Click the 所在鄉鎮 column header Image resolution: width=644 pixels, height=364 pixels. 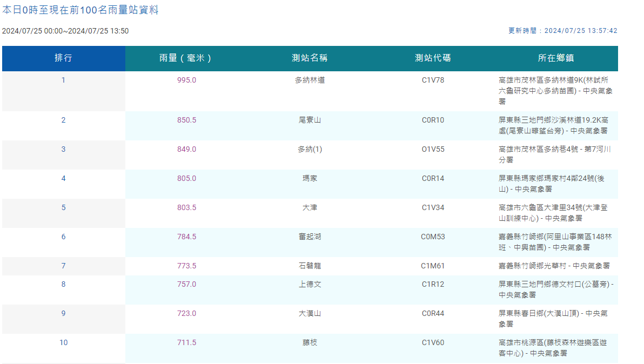coord(556,58)
